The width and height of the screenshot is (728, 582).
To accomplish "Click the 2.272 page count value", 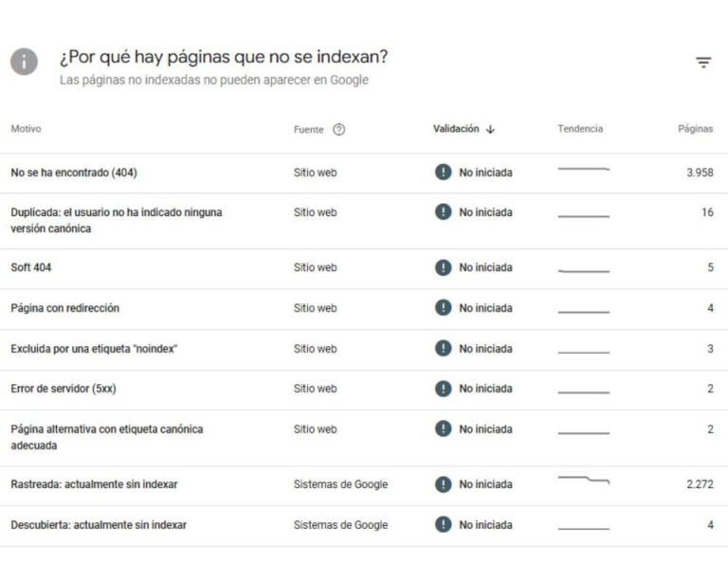I will click(700, 484).
